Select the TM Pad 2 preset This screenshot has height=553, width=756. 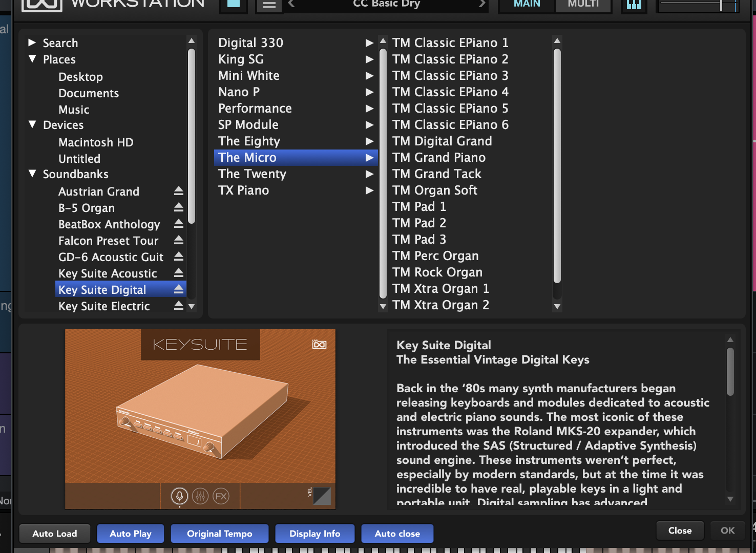coord(419,223)
